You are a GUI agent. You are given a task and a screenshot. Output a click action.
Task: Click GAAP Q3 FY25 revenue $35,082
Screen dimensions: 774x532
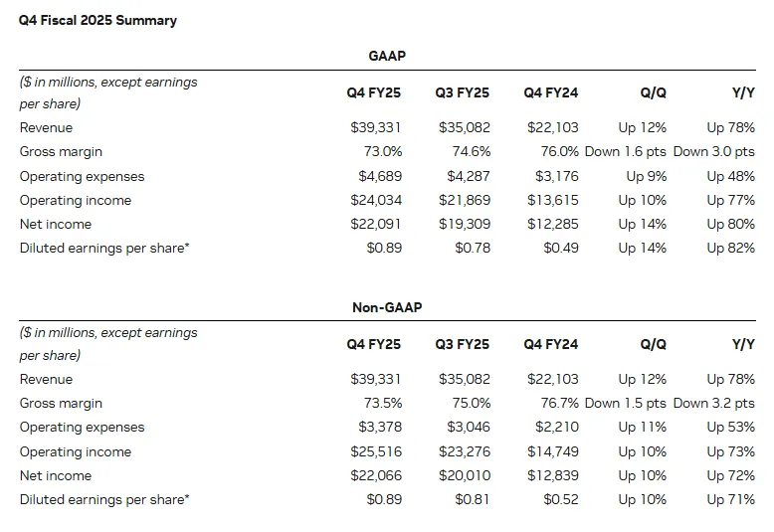click(465, 127)
